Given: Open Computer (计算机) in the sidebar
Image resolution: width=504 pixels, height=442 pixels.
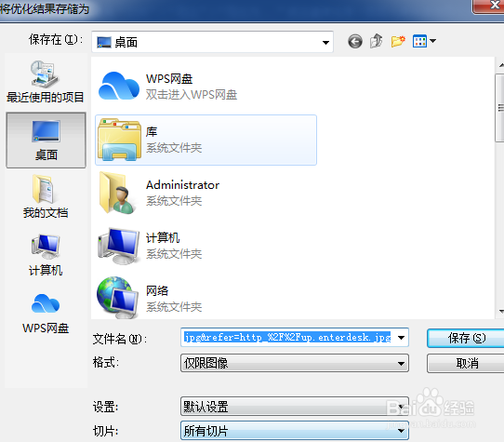Looking at the screenshot, I should [46, 255].
